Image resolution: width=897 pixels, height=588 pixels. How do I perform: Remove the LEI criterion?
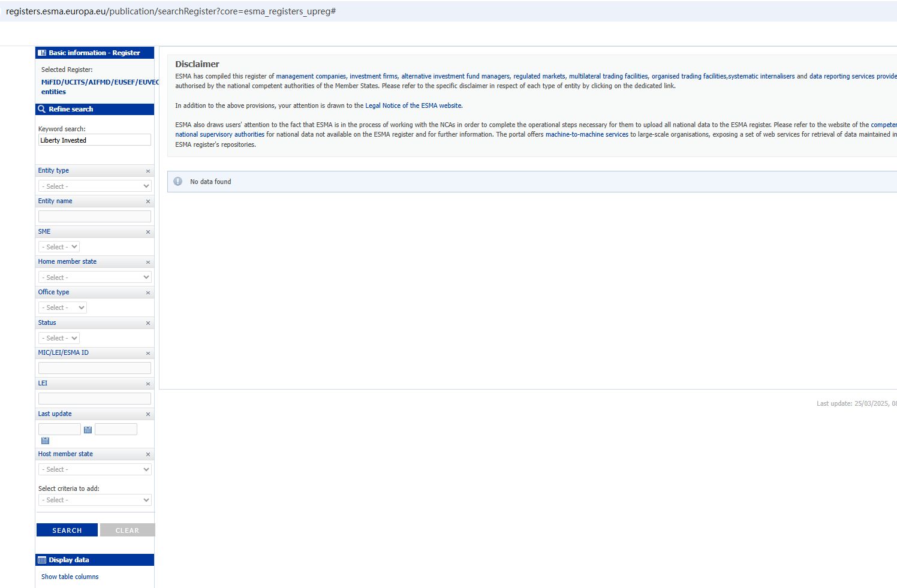point(148,384)
